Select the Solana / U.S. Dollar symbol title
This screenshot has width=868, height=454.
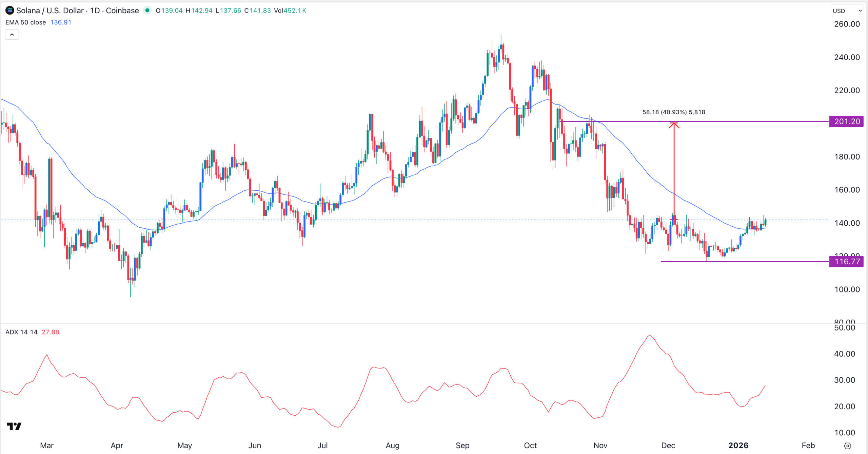[x=50, y=11]
